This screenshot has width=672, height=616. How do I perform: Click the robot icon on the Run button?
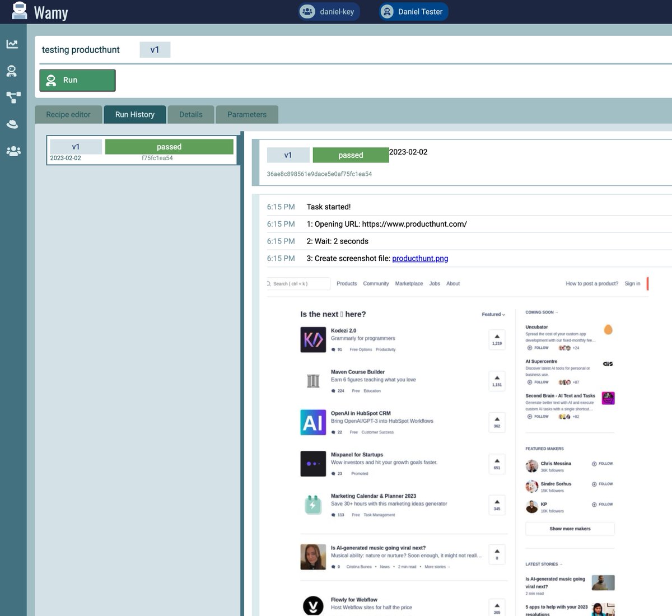coord(51,80)
